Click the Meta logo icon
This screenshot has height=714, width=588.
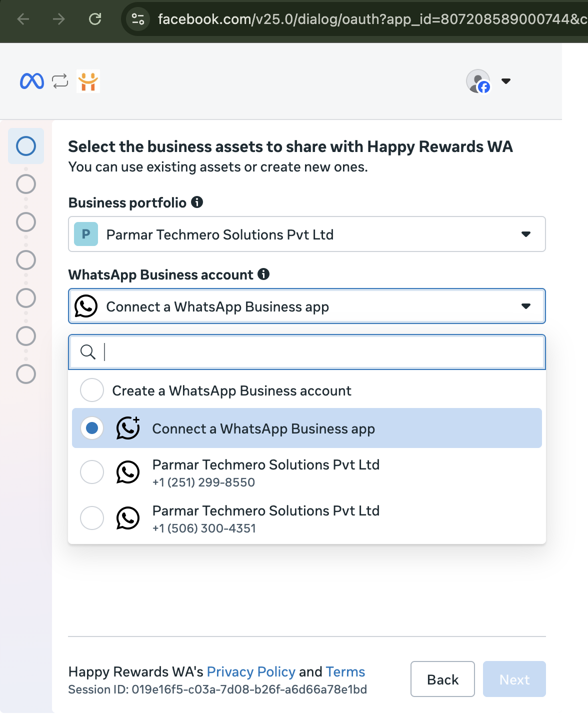pyautogui.click(x=32, y=81)
